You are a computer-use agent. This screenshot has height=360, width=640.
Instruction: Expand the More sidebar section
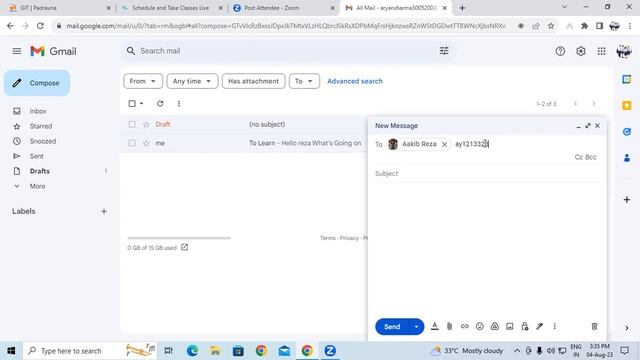tap(37, 186)
